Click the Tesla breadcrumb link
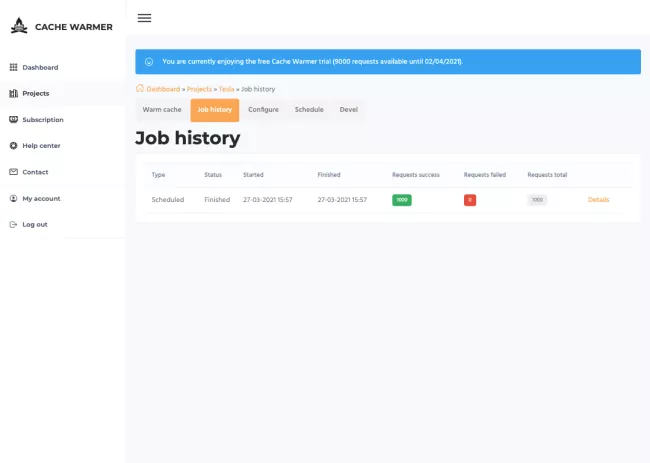Screen dimensions: 650x463 [x=226, y=89]
